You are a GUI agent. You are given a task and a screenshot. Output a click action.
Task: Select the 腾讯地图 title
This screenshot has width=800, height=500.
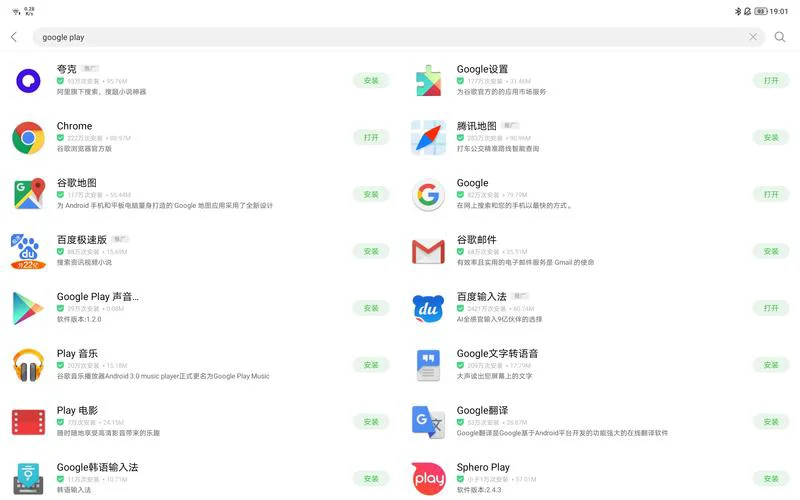477,126
